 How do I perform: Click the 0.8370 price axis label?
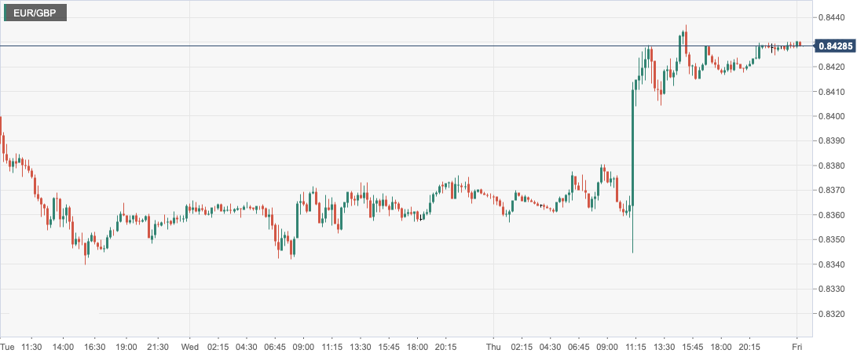[831, 190]
